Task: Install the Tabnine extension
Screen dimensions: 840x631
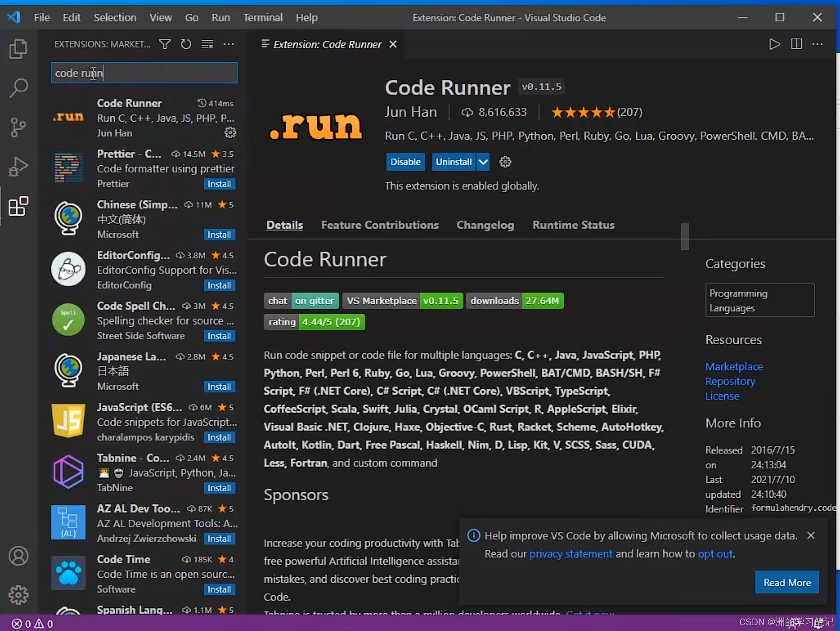Action: (219, 488)
